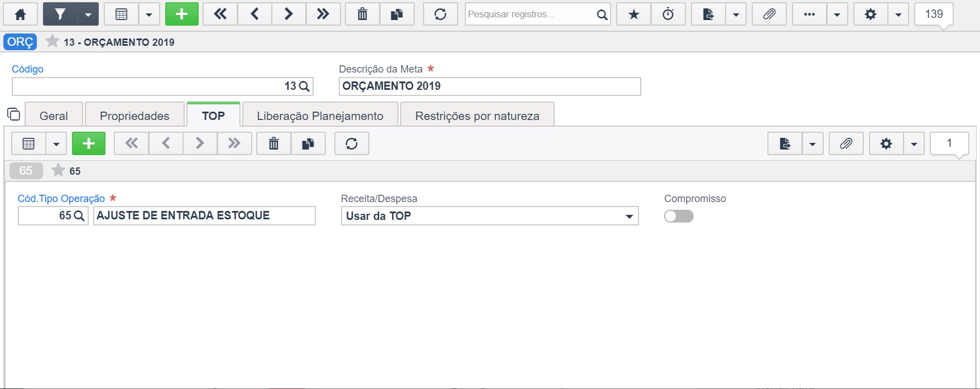Click the Cód.Tipo Operação label link
Image resolution: width=980 pixels, height=389 pixels.
pyautogui.click(x=61, y=199)
